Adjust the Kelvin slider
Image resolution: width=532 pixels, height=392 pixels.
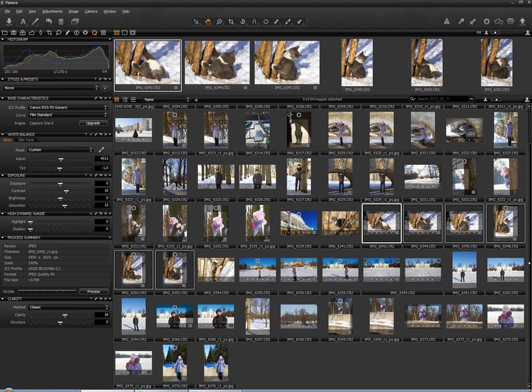61,159
